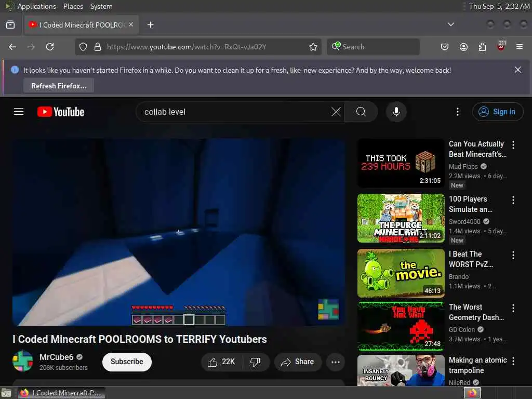Open more actions ellipsis under video

[x=336, y=362]
